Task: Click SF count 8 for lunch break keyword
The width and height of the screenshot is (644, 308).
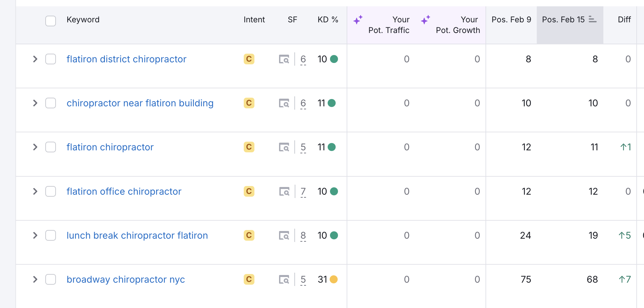Action: click(x=303, y=236)
